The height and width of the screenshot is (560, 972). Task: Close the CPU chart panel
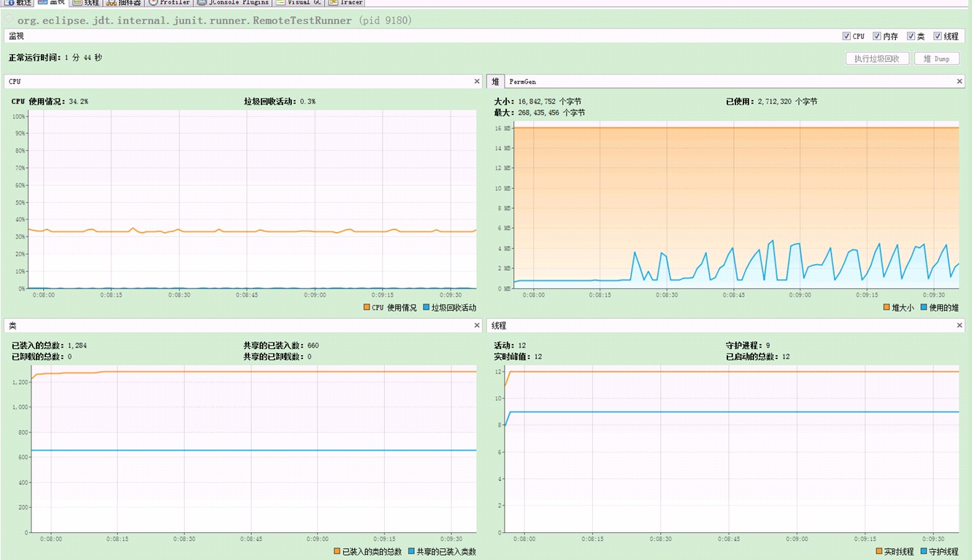point(477,81)
